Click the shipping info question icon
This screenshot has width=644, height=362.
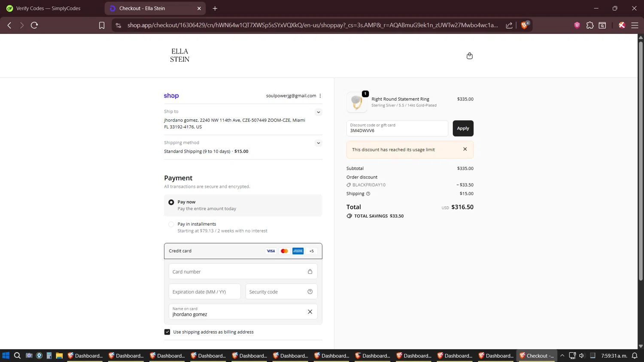point(368,193)
